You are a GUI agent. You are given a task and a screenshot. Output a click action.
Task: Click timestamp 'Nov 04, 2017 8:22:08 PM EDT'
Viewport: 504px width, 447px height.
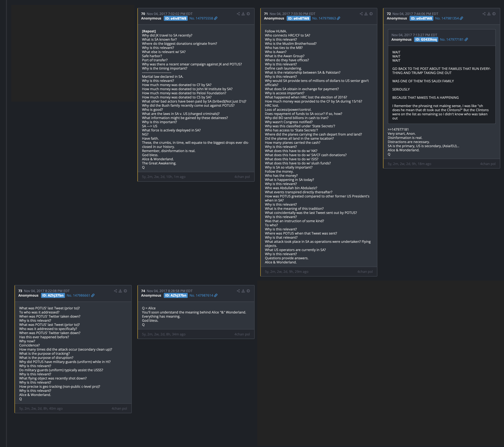pyautogui.click(x=47, y=291)
